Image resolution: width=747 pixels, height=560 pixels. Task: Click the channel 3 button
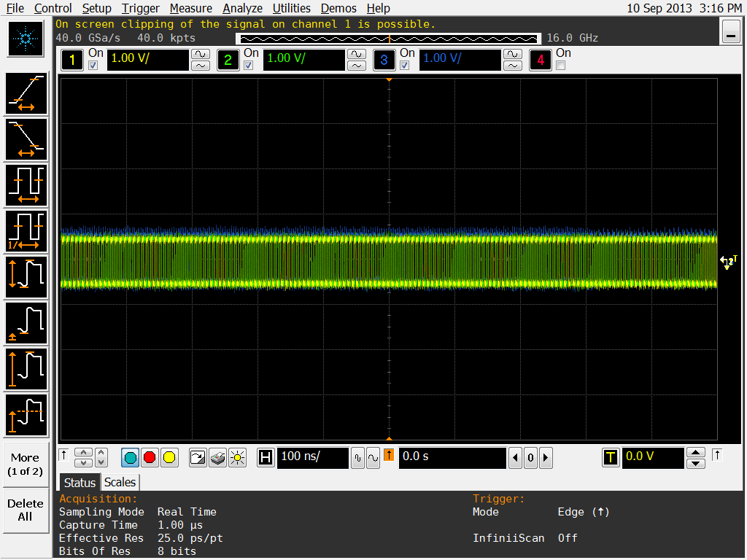tap(384, 60)
